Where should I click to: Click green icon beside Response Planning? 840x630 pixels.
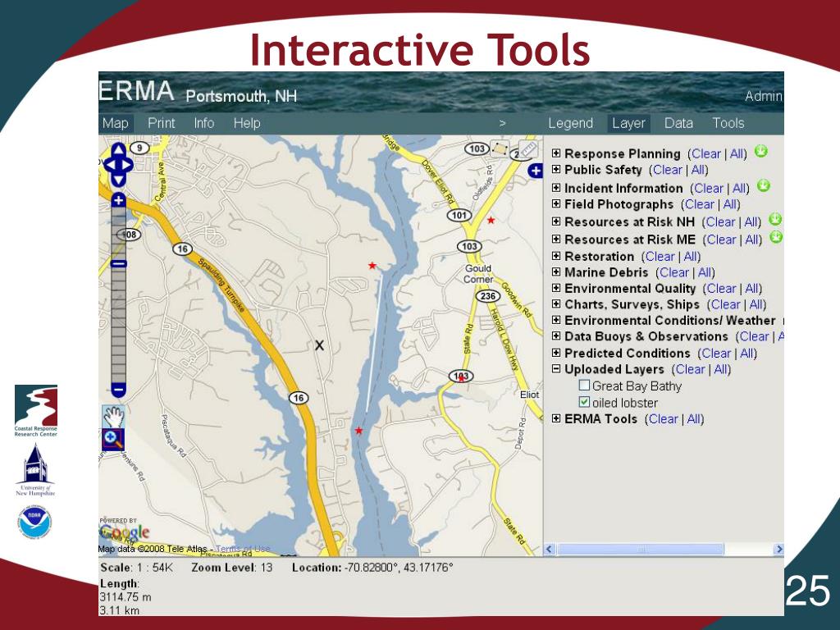pyautogui.click(x=760, y=152)
